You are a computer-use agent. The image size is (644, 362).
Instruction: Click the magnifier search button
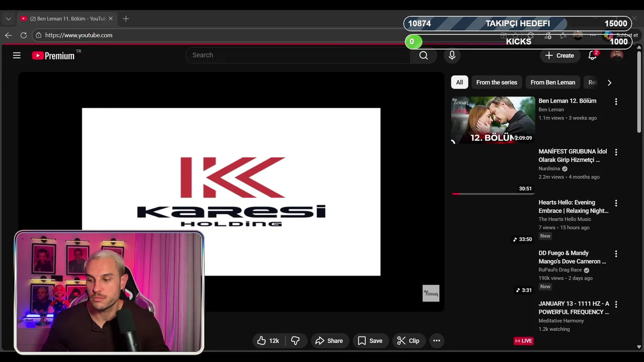[x=424, y=55]
